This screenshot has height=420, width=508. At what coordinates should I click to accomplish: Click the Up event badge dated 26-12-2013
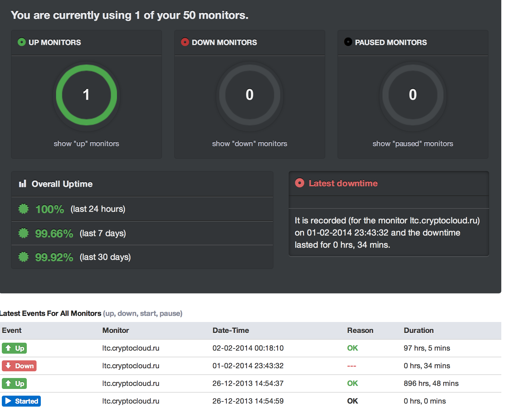[14, 383]
